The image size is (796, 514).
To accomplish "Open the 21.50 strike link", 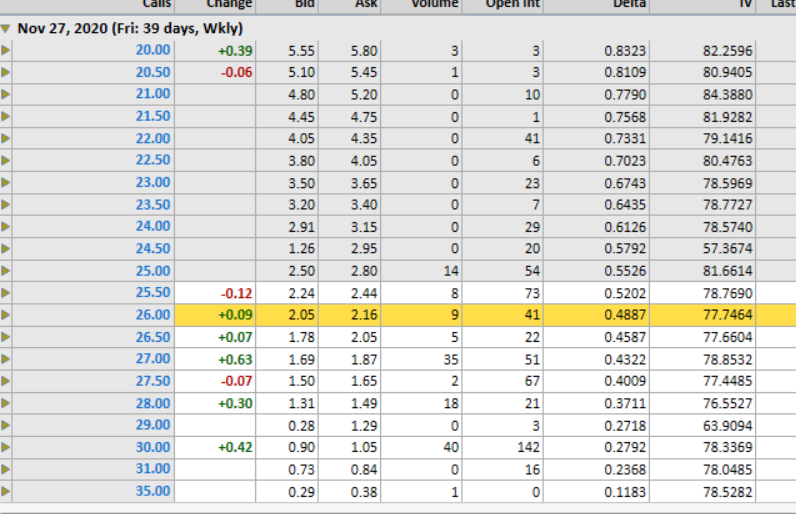I will pyautogui.click(x=153, y=116).
